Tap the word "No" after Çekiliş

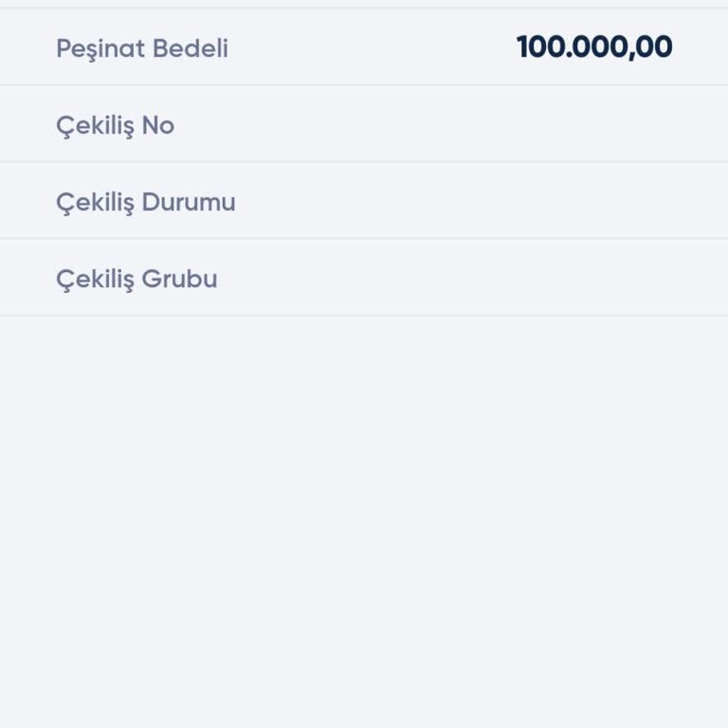tap(158, 126)
